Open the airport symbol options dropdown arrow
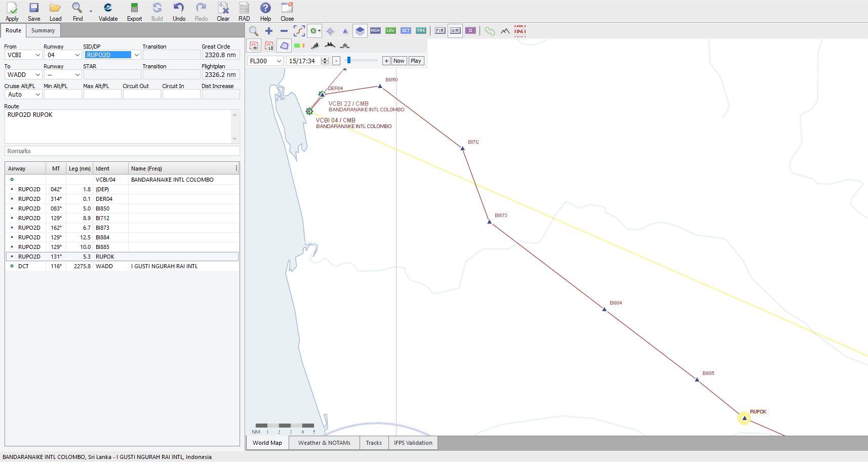The image size is (868, 462). click(x=319, y=31)
